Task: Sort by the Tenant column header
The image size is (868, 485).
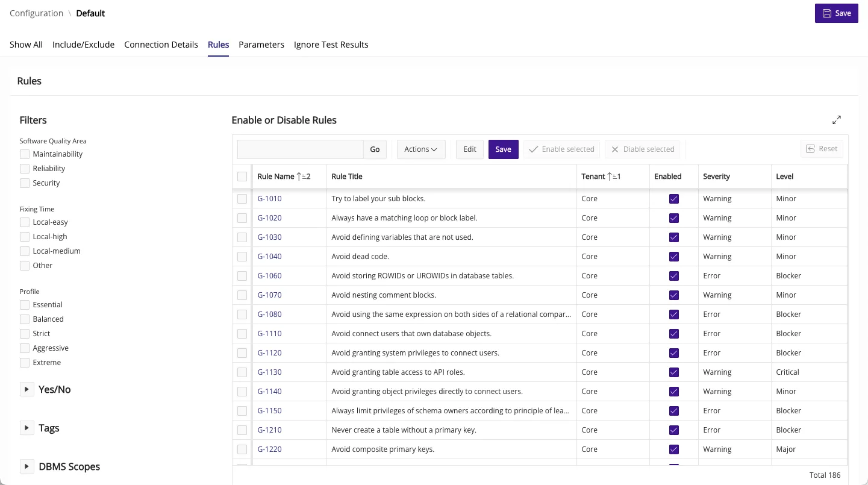Action: click(x=593, y=177)
